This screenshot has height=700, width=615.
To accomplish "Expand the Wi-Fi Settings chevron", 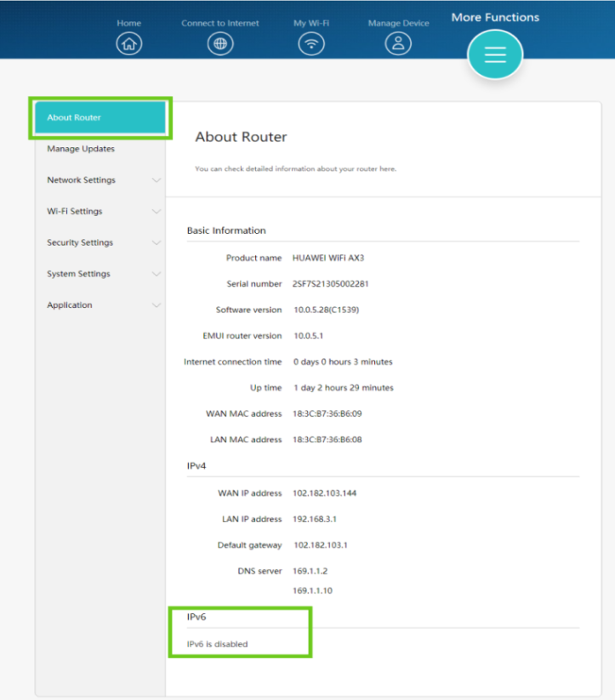I will 156,212.
